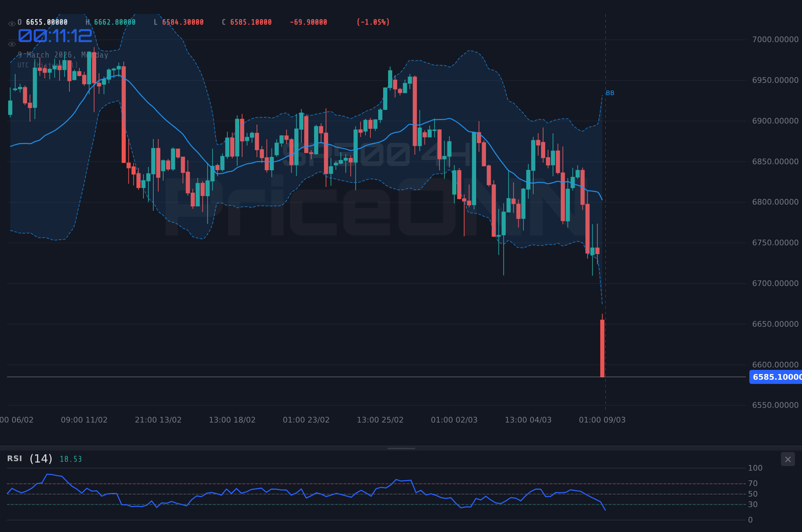
Task: Click the 01:00 23/02 time label
Action: 306,420
